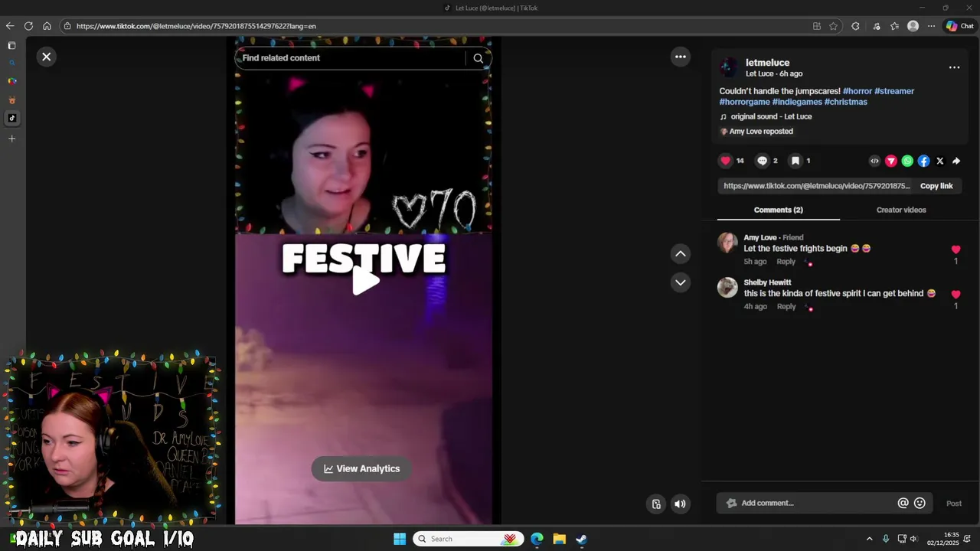Open the #streamer hashtag
Screen dimensions: 980x551
click(x=894, y=91)
